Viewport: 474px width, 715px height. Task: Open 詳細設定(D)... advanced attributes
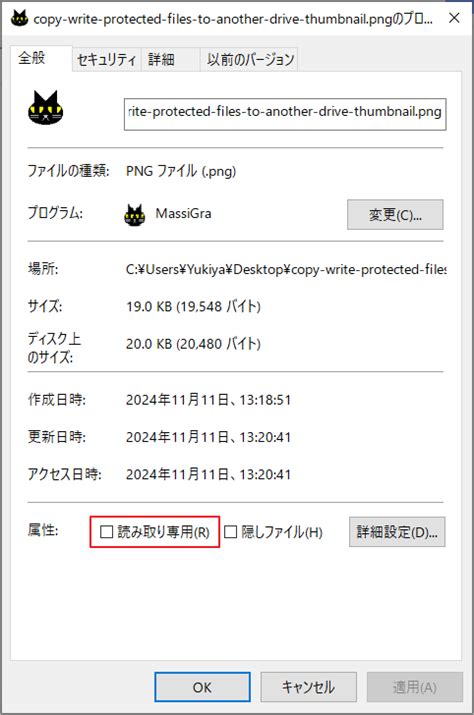[x=397, y=532]
